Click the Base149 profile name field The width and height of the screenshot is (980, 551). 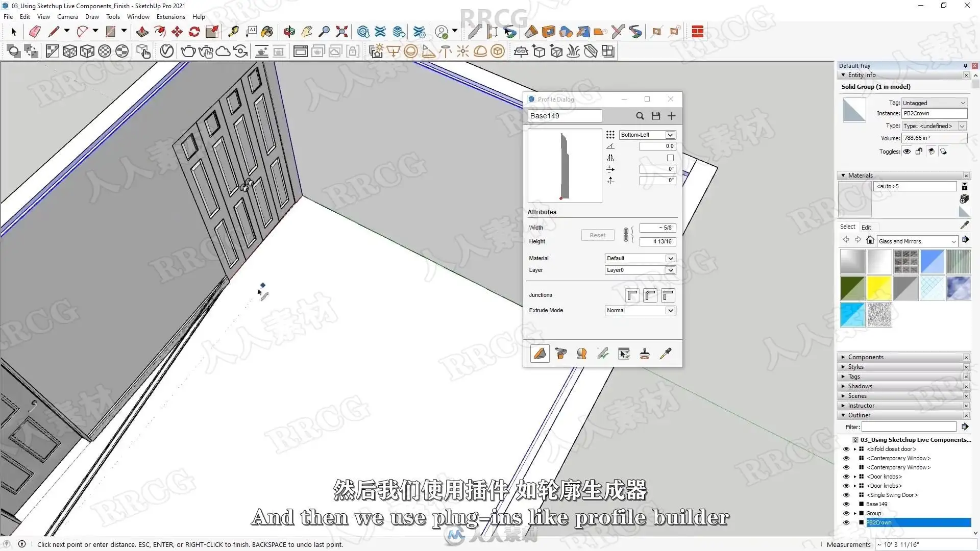click(x=565, y=116)
